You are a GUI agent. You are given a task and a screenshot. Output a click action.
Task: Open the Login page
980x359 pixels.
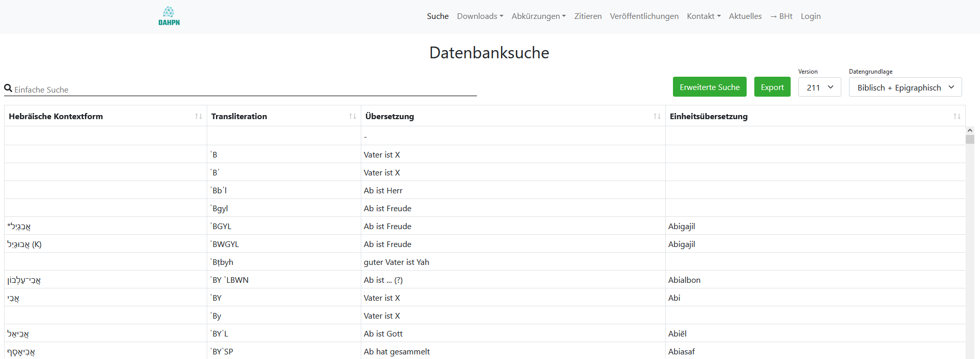pyautogui.click(x=811, y=16)
